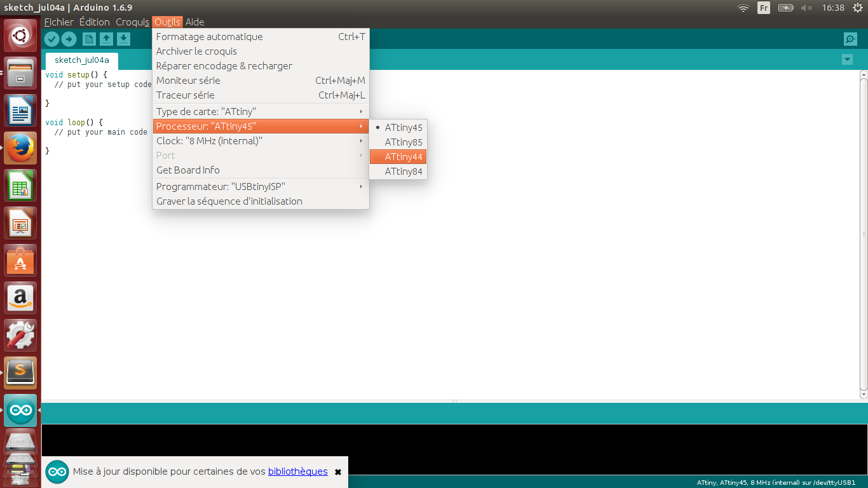Click the Arduino logo in update notification
The width and height of the screenshot is (868, 488).
57,472
